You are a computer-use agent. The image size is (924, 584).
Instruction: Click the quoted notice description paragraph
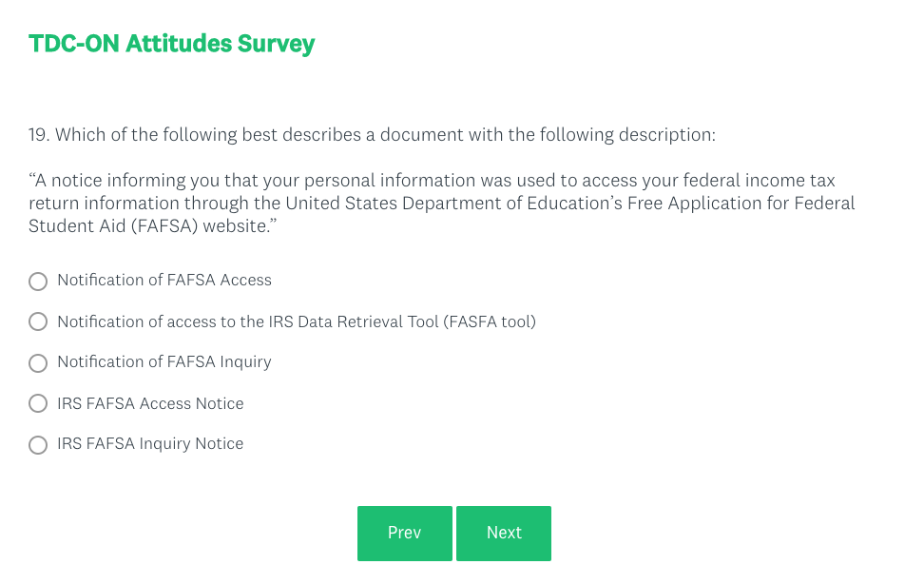pyautogui.click(x=441, y=204)
